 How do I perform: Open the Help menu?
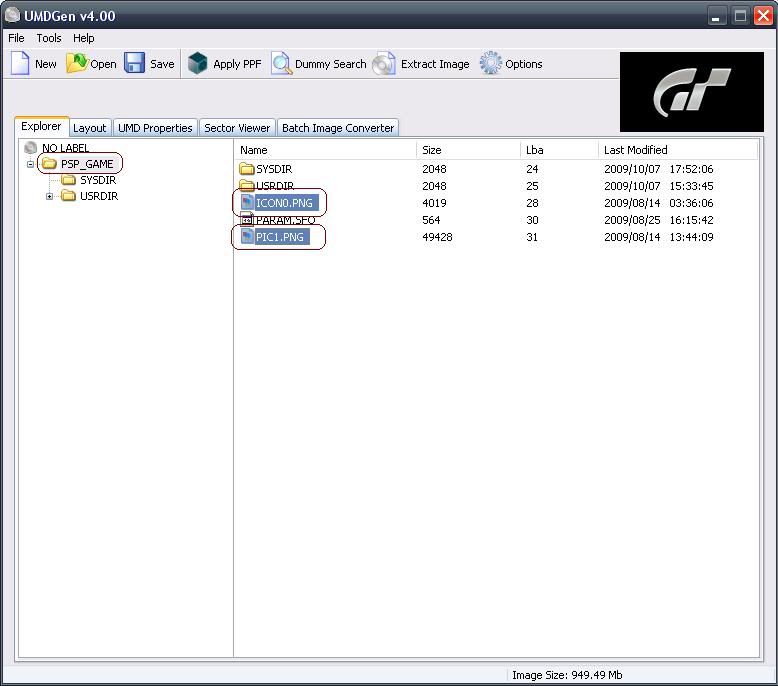pos(83,38)
